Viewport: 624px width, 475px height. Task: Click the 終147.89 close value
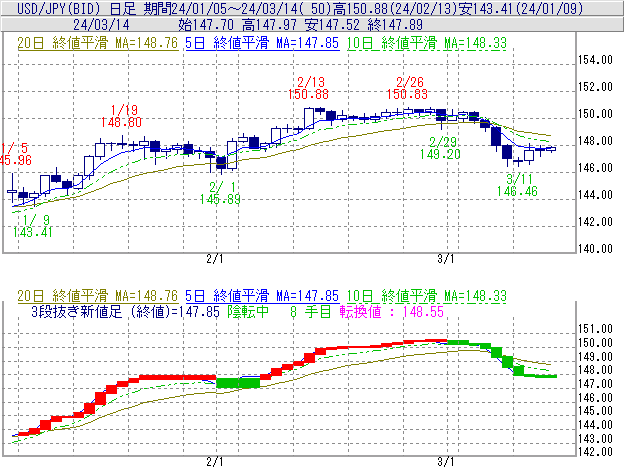pyautogui.click(x=395, y=25)
